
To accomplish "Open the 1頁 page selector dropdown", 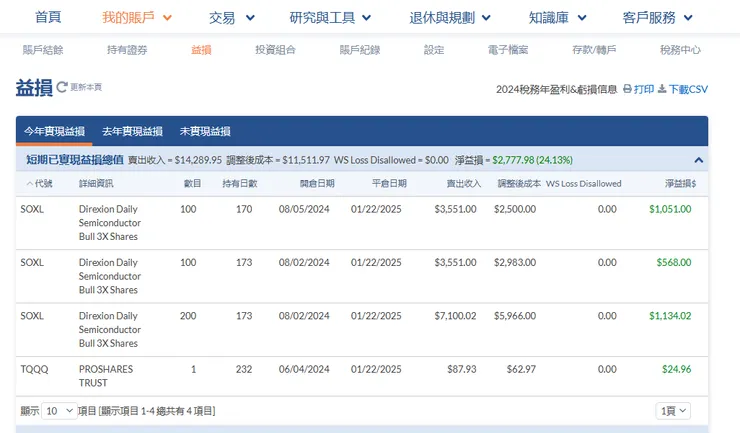I will point(673,411).
